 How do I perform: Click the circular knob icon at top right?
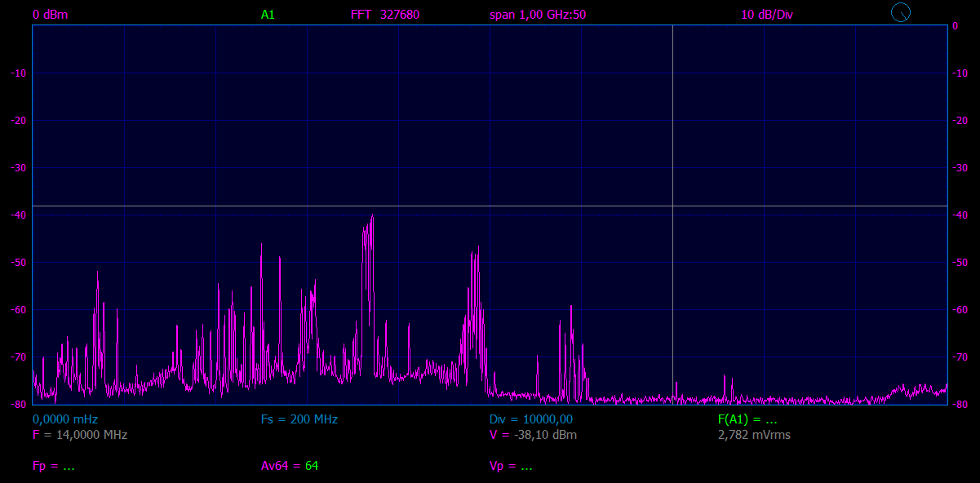tap(900, 12)
